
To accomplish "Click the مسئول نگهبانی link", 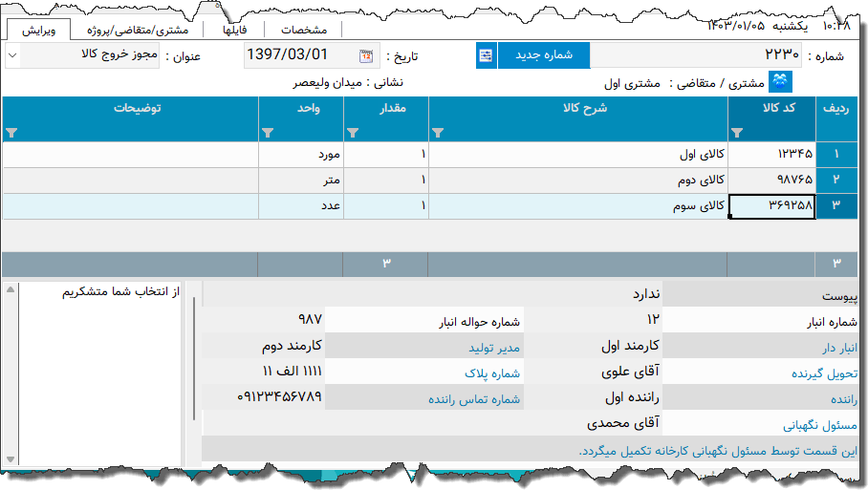I will [820, 425].
